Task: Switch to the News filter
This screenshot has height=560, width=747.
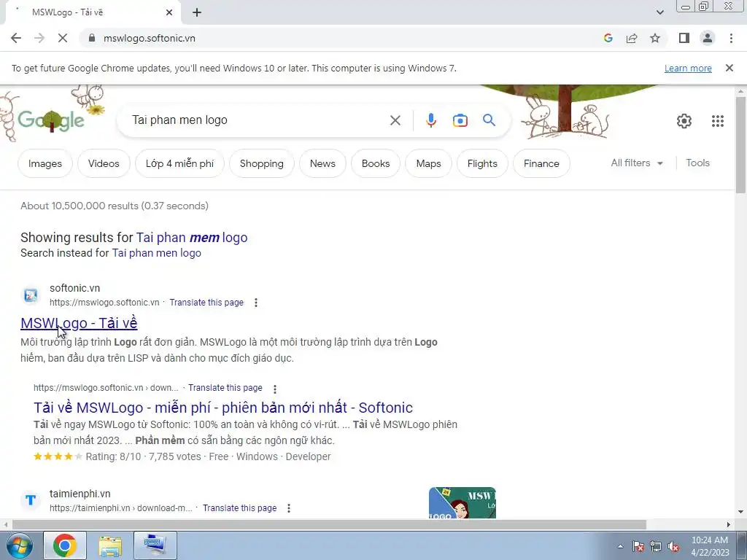Action: 322,163
